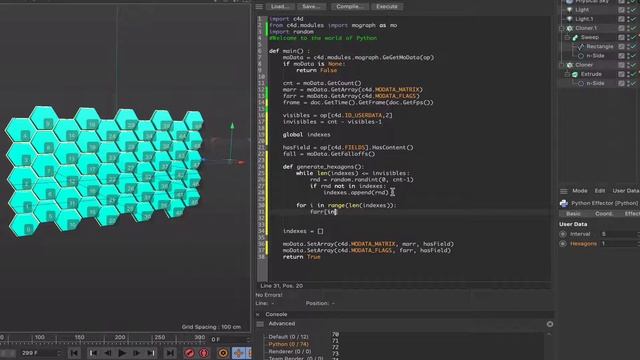Click the Execute button
640x360 pixels.
click(387, 7)
